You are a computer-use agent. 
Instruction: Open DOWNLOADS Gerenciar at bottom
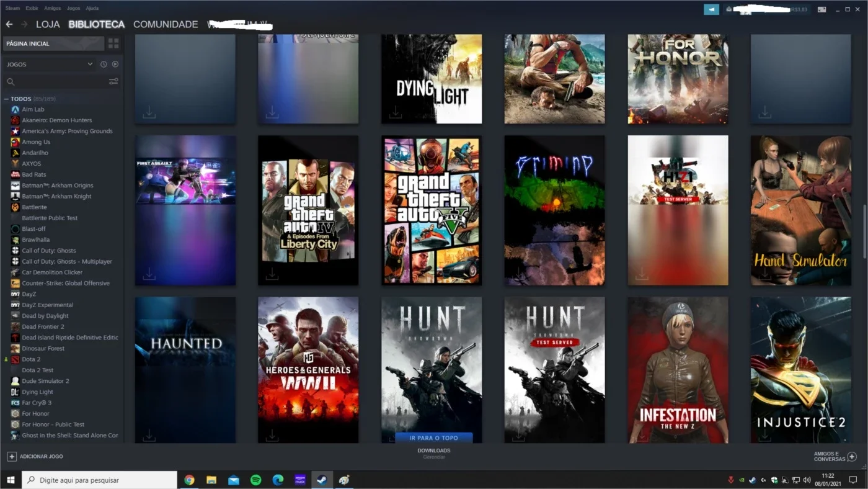[x=434, y=454]
